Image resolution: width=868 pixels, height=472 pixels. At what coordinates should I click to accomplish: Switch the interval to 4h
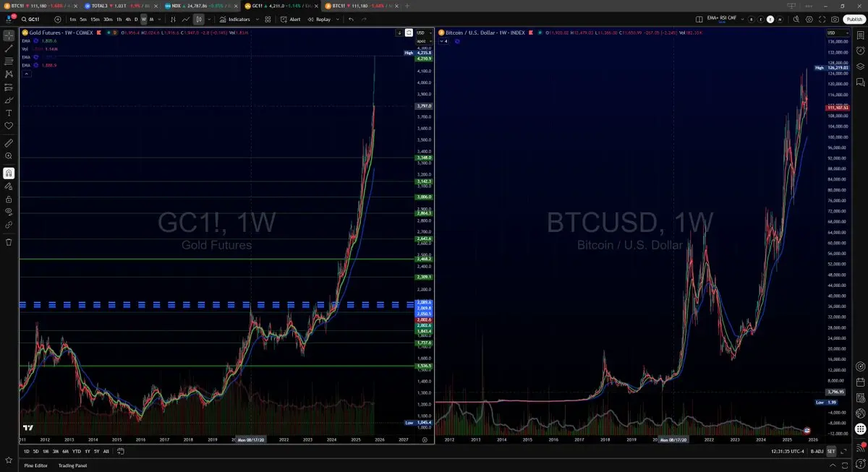coord(128,19)
